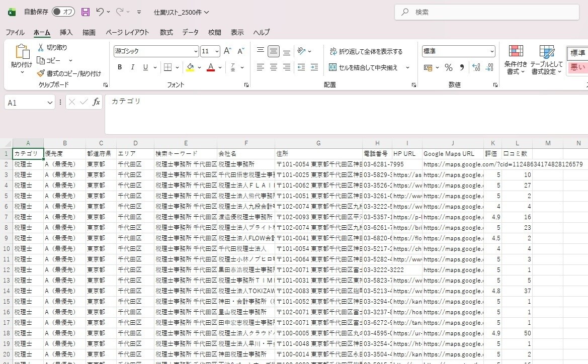Center text horizontally
This screenshot has height=364, width=588.
[x=273, y=67]
